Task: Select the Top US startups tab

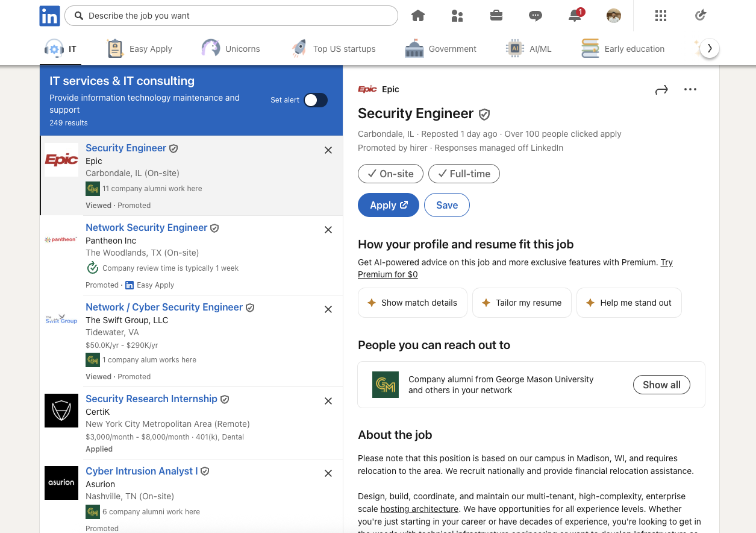Action: 333,49
